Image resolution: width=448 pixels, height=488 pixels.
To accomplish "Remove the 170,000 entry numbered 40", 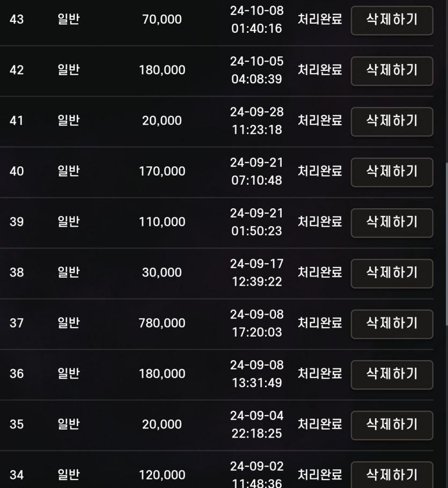I will [392, 172].
